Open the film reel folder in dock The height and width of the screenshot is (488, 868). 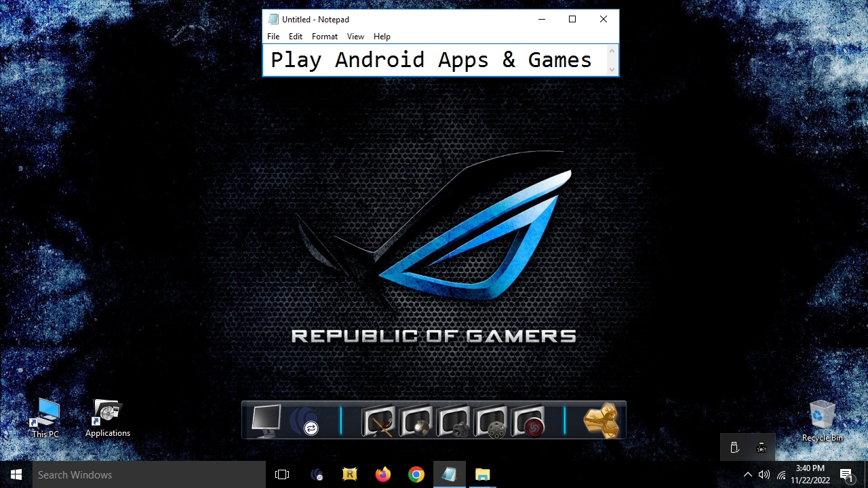(x=491, y=421)
